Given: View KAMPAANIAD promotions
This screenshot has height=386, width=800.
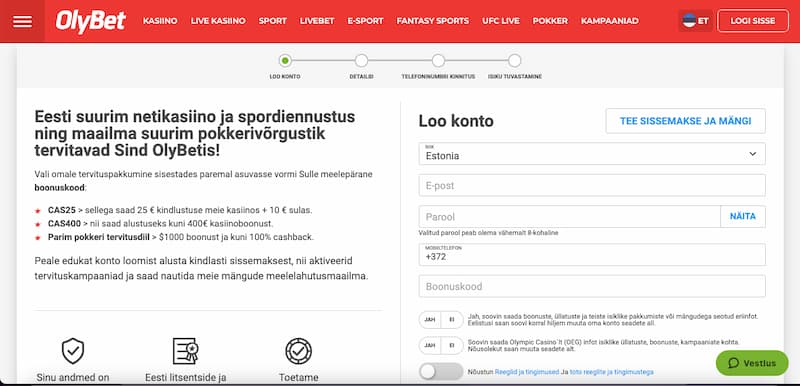Looking at the screenshot, I should point(610,21).
